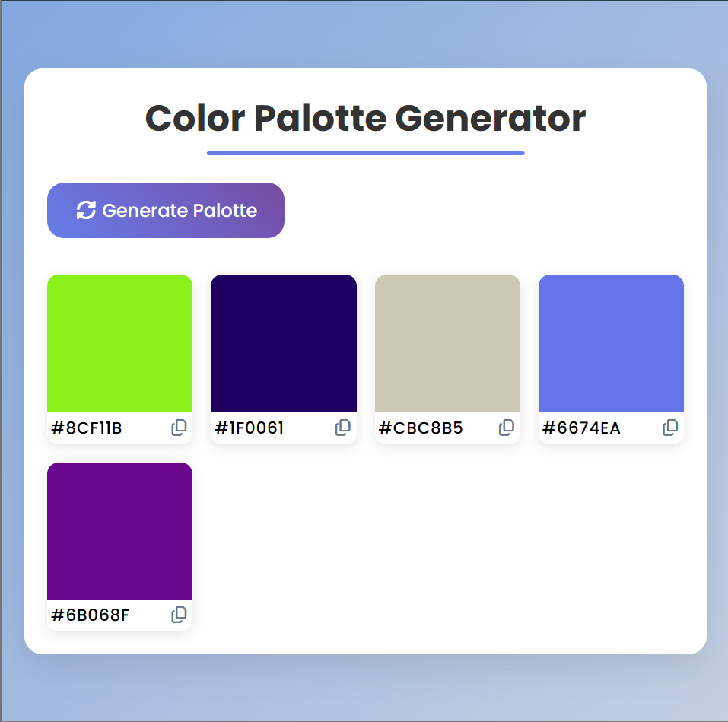Select the periwinkle #6674EA swatch
The width and height of the screenshot is (728, 722).
[x=611, y=342]
